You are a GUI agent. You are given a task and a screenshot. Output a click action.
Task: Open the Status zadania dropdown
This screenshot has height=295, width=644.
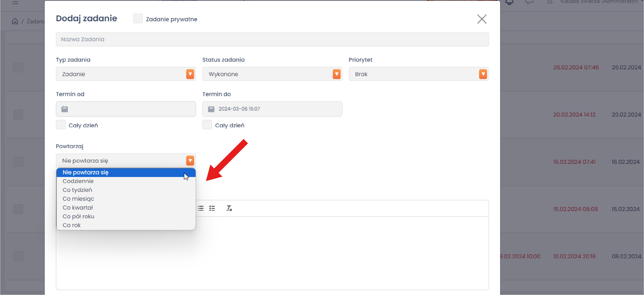[x=272, y=74]
